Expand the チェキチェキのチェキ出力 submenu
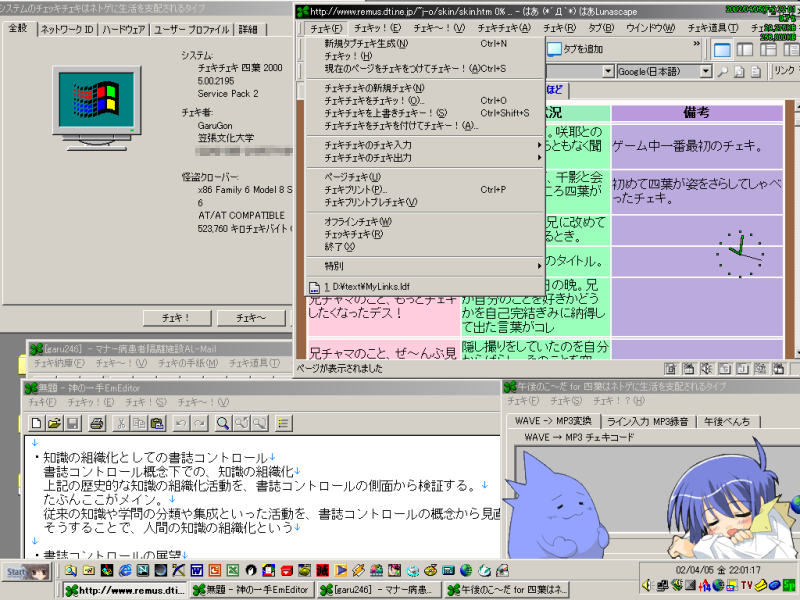The height and width of the screenshot is (600, 800). [424, 158]
